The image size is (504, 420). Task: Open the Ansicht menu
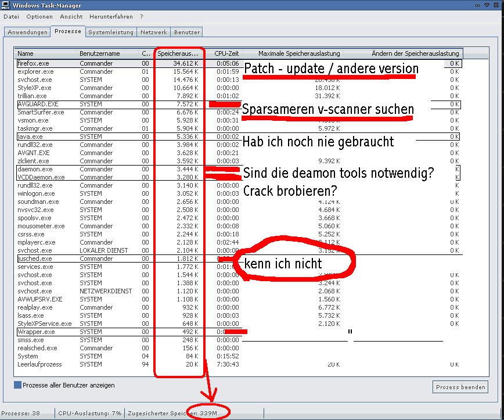point(71,16)
